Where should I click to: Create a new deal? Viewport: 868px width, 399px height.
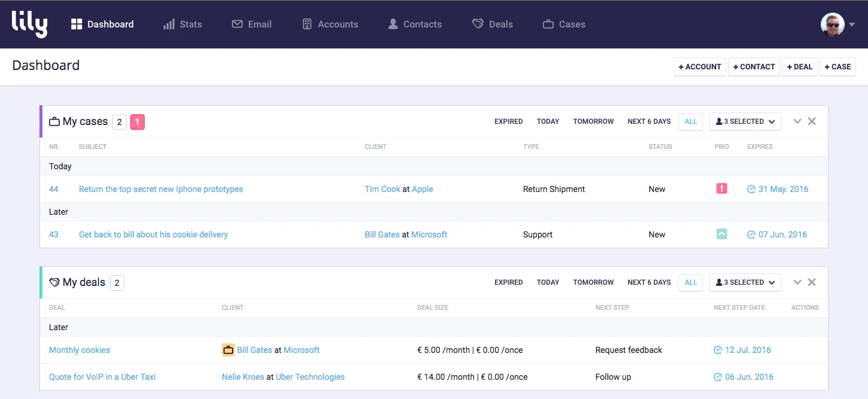pyautogui.click(x=800, y=67)
